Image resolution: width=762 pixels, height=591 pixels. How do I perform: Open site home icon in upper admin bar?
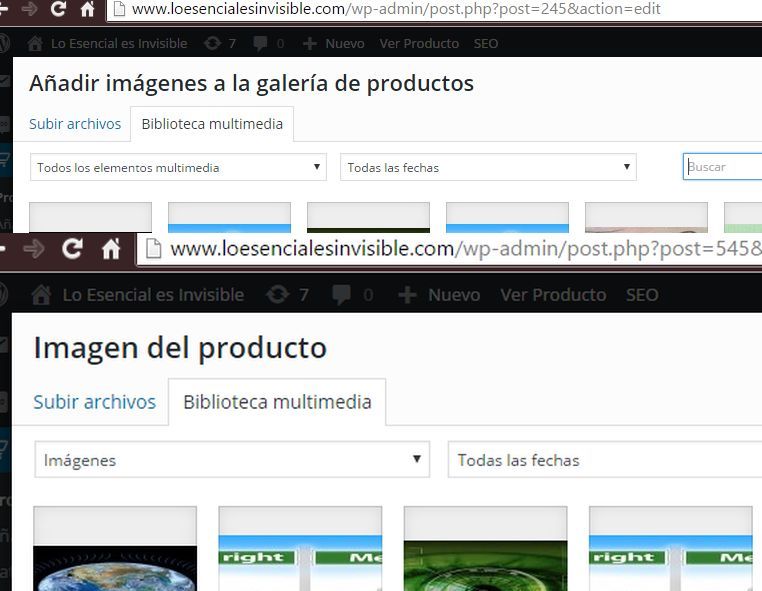(x=35, y=43)
